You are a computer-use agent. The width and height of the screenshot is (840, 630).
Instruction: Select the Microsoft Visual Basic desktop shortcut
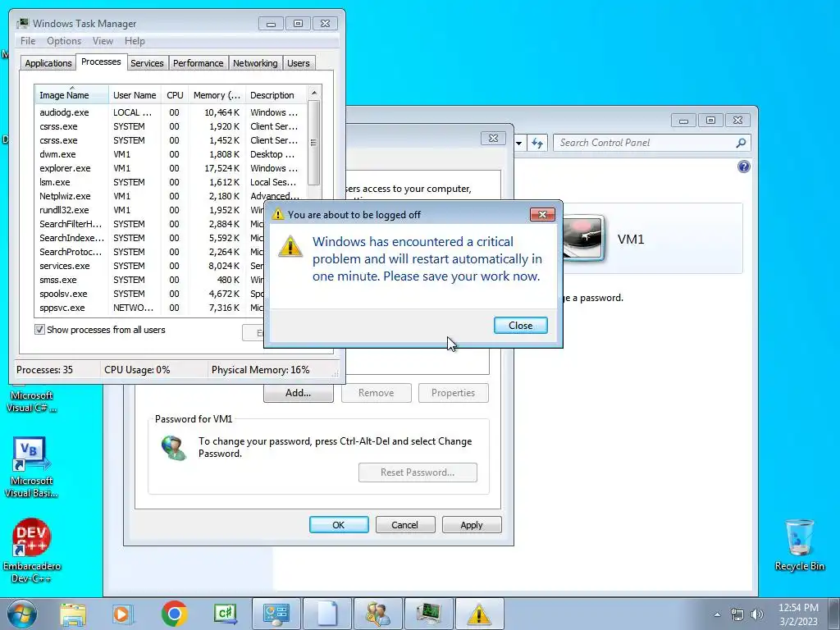coord(31,468)
